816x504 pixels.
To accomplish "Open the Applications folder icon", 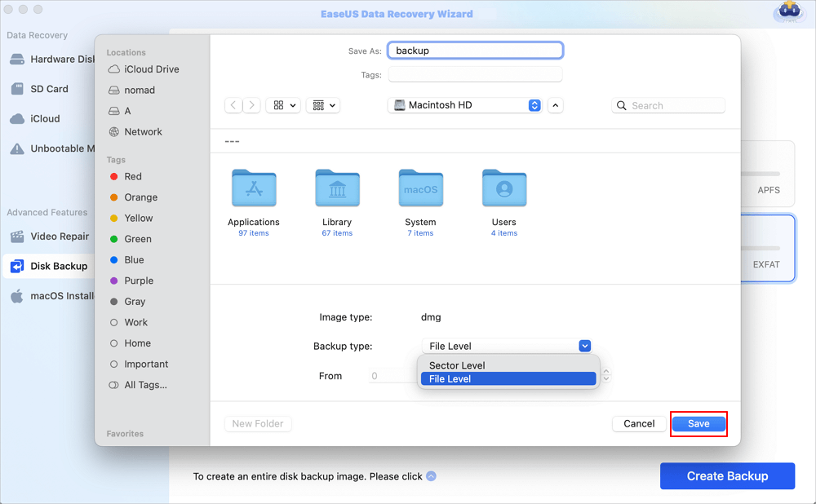I will [x=254, y=188].
